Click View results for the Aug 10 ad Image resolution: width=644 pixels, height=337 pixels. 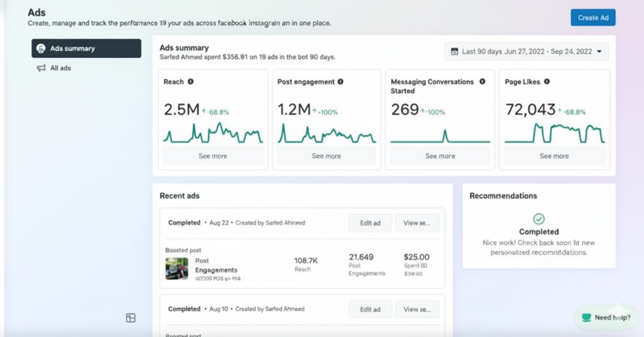coord(417,310)
